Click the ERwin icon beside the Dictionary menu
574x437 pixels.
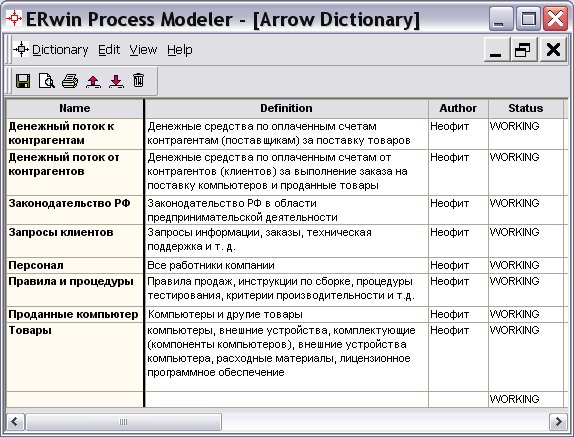click(x=21, y=49)
